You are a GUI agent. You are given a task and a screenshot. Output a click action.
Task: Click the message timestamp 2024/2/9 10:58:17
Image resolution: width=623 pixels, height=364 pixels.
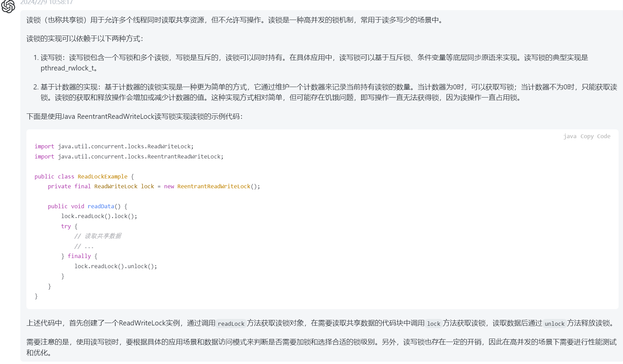(x=47, y=2)
